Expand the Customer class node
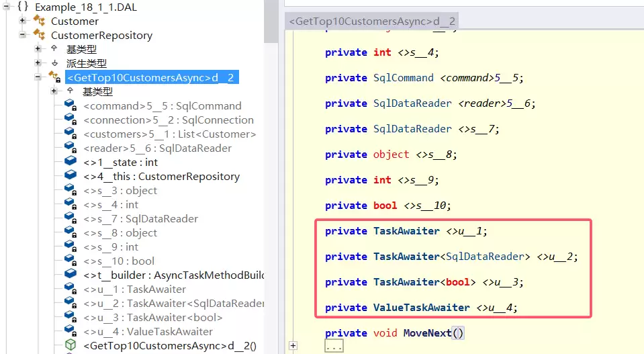644x354 pixels. click(x=23, y=20)
